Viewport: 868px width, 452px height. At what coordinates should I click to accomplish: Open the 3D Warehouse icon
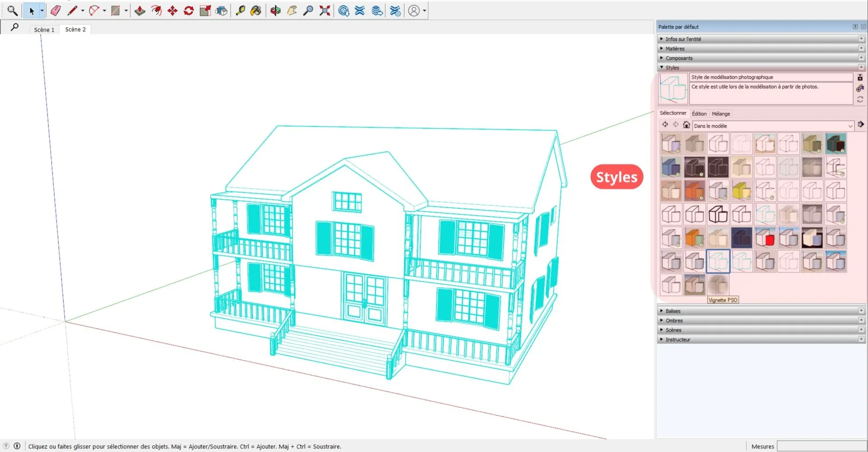[x=344, y=10]
